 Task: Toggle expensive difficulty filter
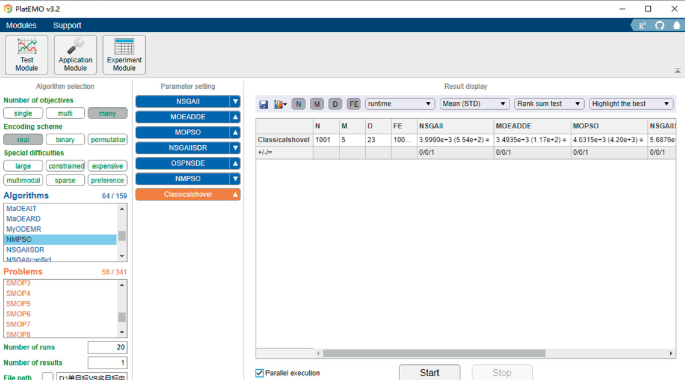107,166
